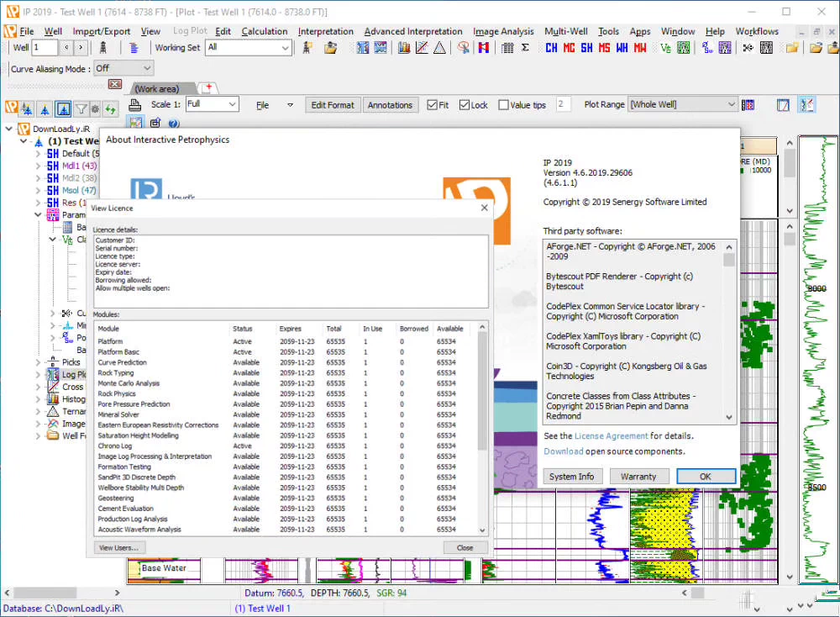Image resolution: width=840 pixels, height=617 pixels.
Task: Expand the Msol (47) tree node
Action: 38,190
